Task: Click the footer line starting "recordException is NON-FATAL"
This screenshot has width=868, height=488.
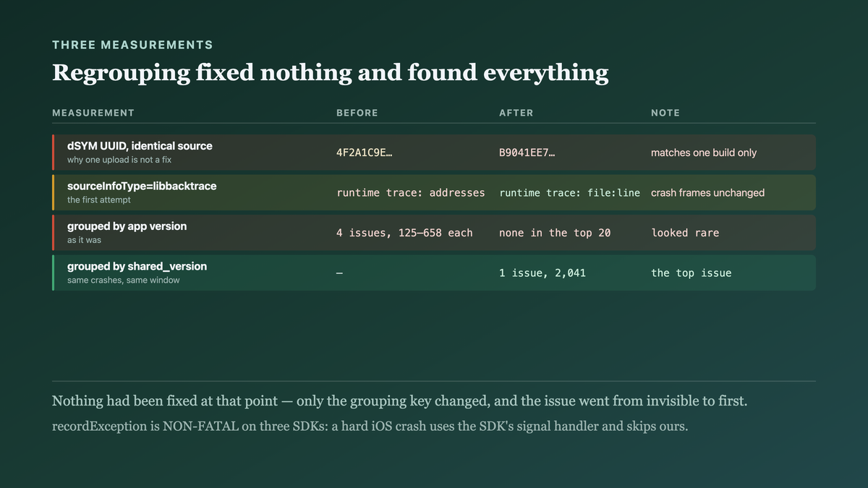Action: click(370, 426)
